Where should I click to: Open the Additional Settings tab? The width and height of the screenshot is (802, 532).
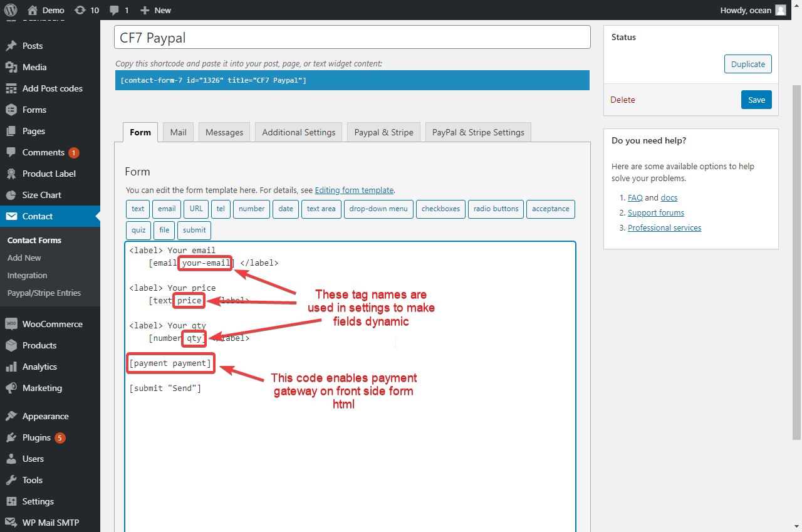pos(299,132)
